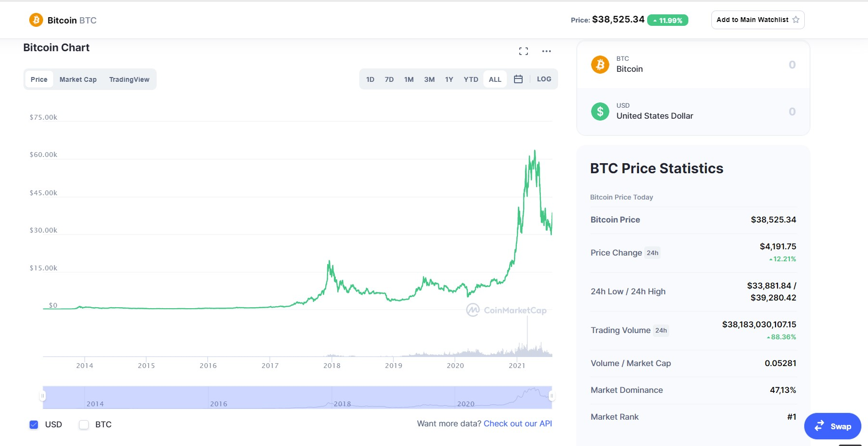Click the star icon on watchlist button
The image size is (868, 446).
[796, 20]
